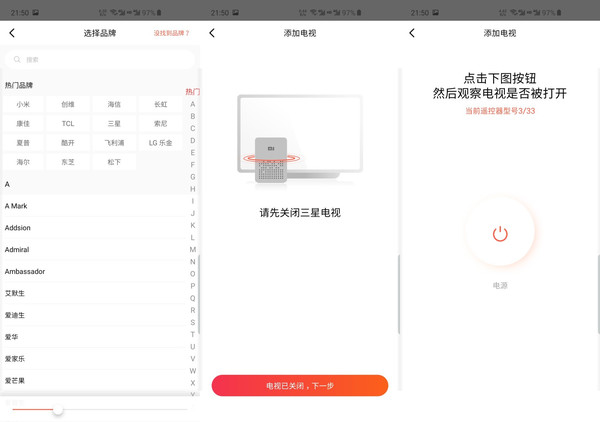Choose the 海信 brand tile
The image size is (600, 422).
[114, 104]
